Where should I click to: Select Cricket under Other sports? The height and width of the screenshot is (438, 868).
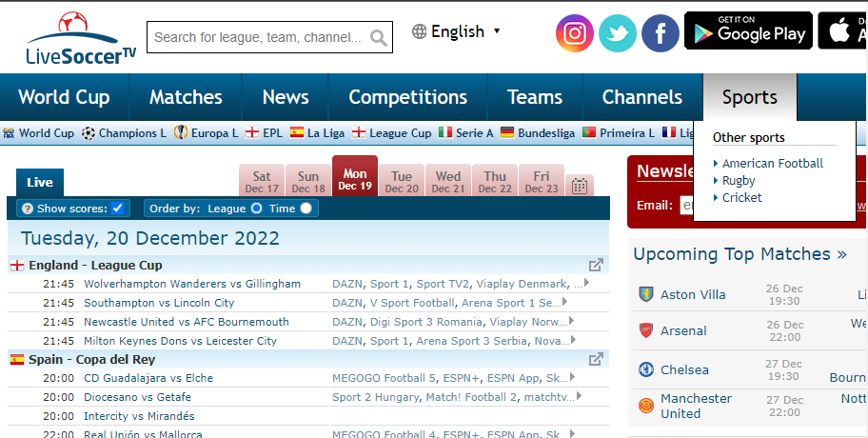741,198
